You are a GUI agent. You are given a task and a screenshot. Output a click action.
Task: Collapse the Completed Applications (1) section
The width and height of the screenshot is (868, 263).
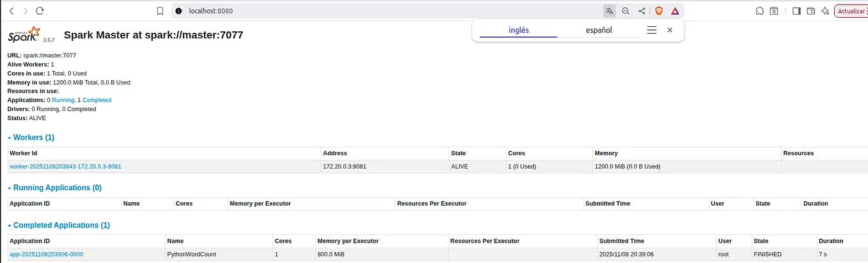[x=59, y=225]
